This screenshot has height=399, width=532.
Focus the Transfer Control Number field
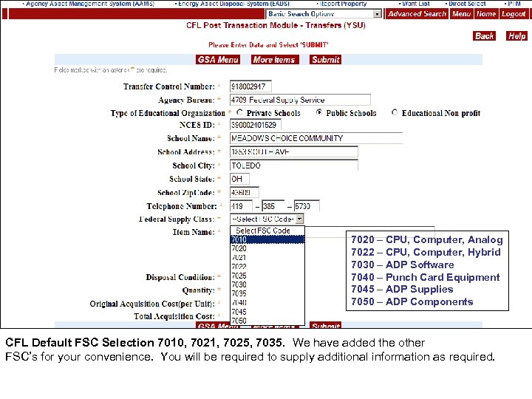250,86
